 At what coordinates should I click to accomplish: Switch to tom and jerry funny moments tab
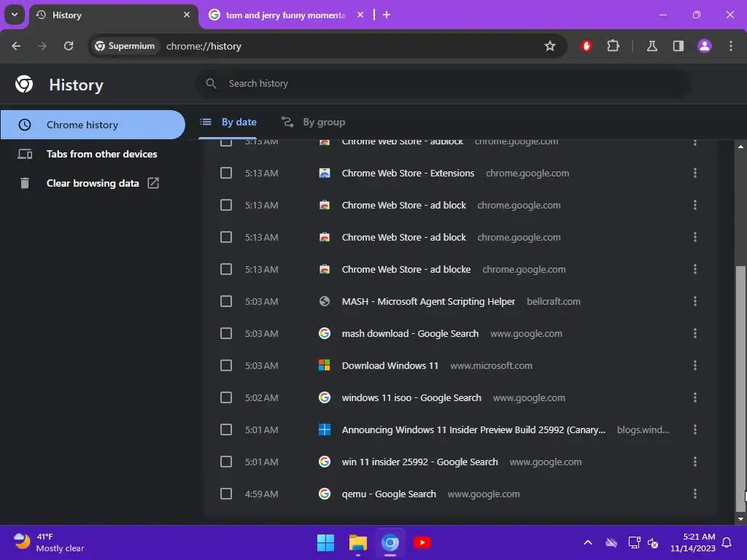click(285, 15)
